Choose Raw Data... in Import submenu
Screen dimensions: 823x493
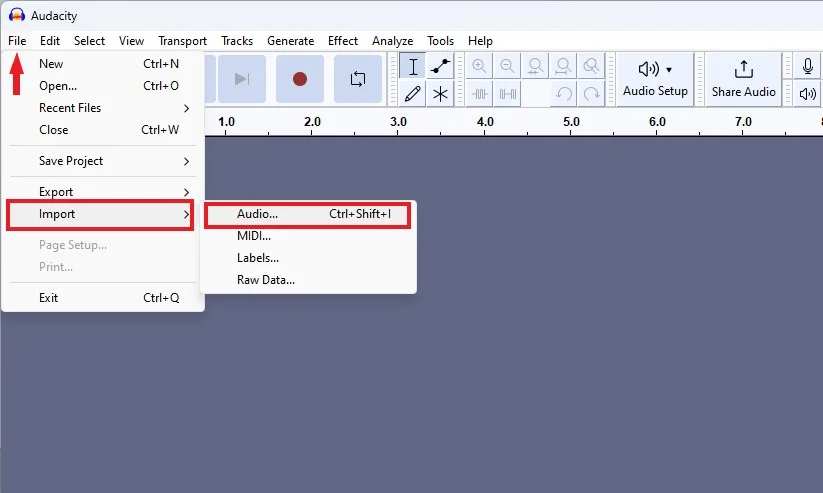click(x=308, y=280)
